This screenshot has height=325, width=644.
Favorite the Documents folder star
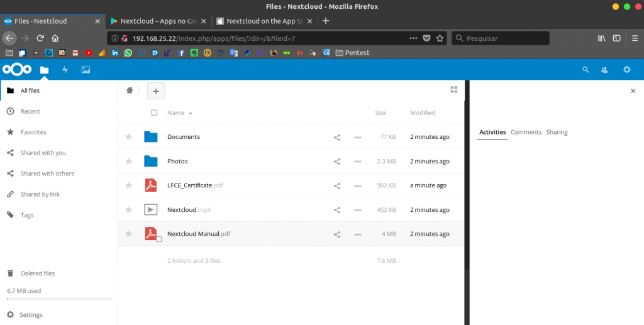[x=128, y=136]
